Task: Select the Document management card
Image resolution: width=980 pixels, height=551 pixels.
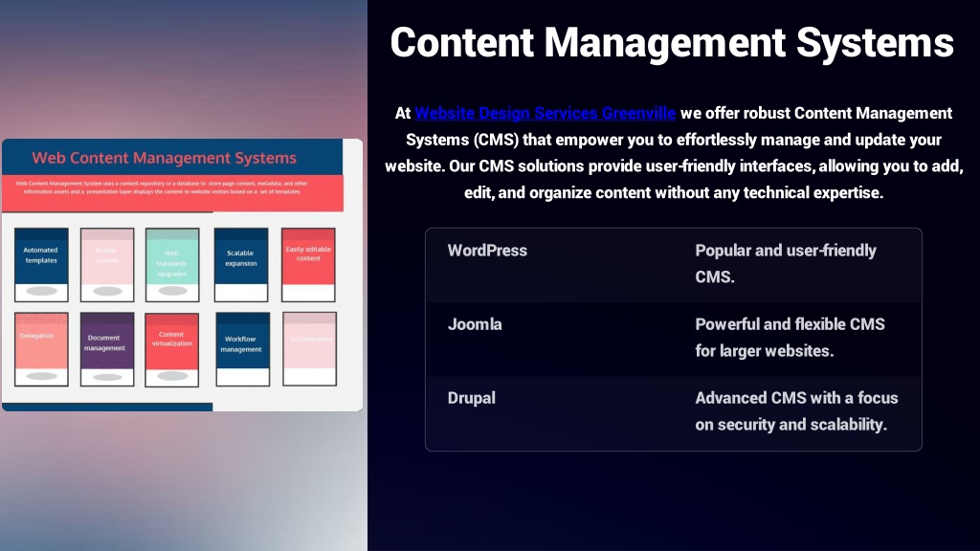Action: [x=107, y=350]
